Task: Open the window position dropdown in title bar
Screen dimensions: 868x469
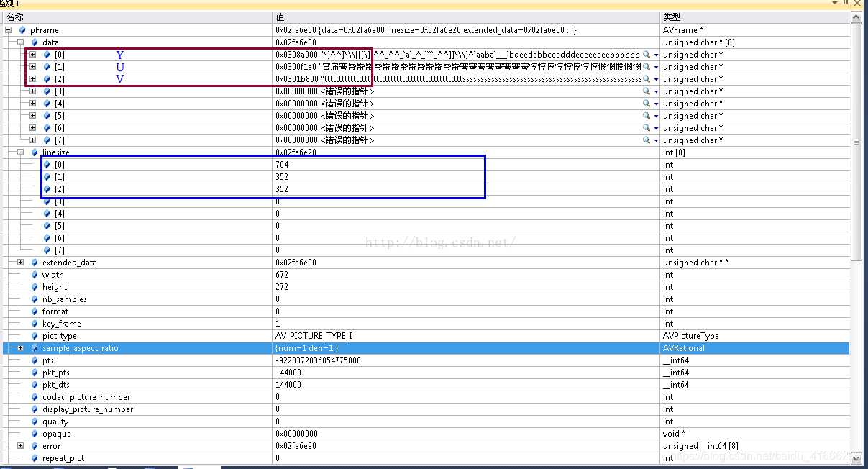Action: click(836, 4)
